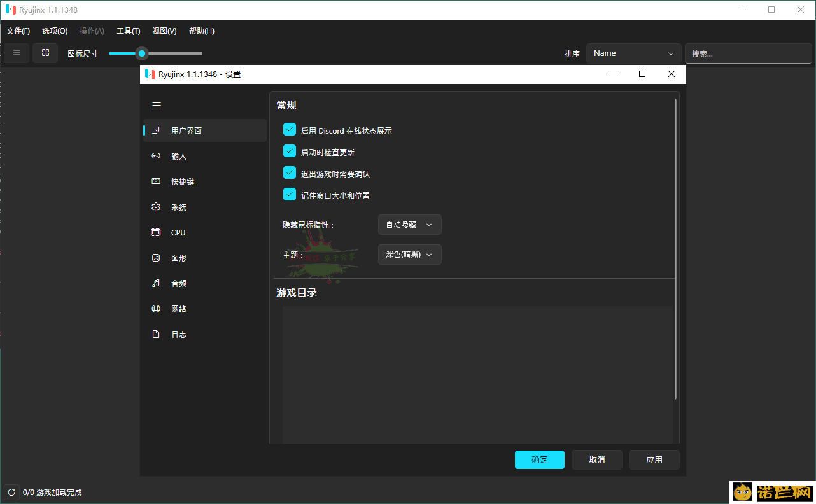The width and height of the screenshot is (816, 504).
Task: Click the document icon for 日志
Action: pos(156,334)
